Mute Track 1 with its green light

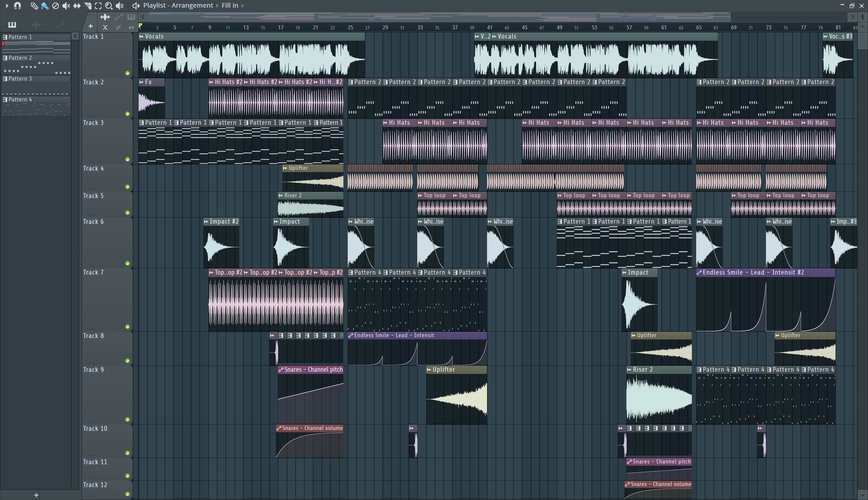tap(128, 73)
